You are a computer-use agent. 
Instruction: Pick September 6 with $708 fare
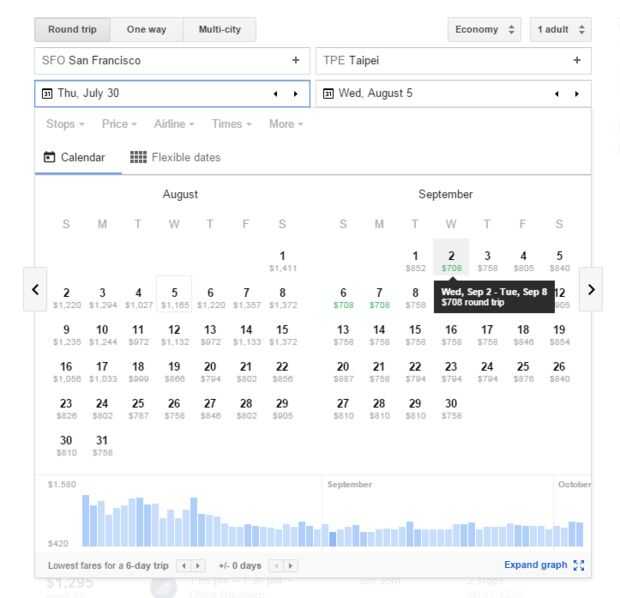pos(343,296)
